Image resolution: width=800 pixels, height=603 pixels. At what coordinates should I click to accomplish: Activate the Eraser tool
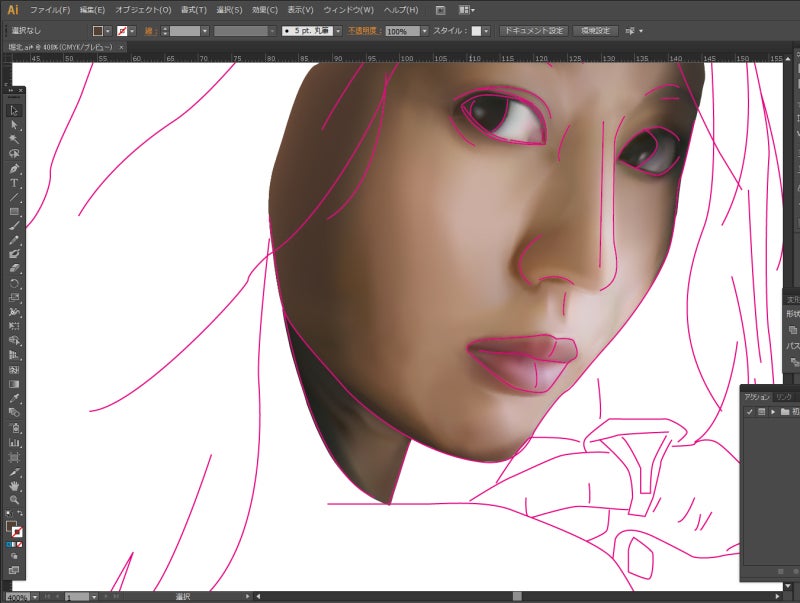14,268
